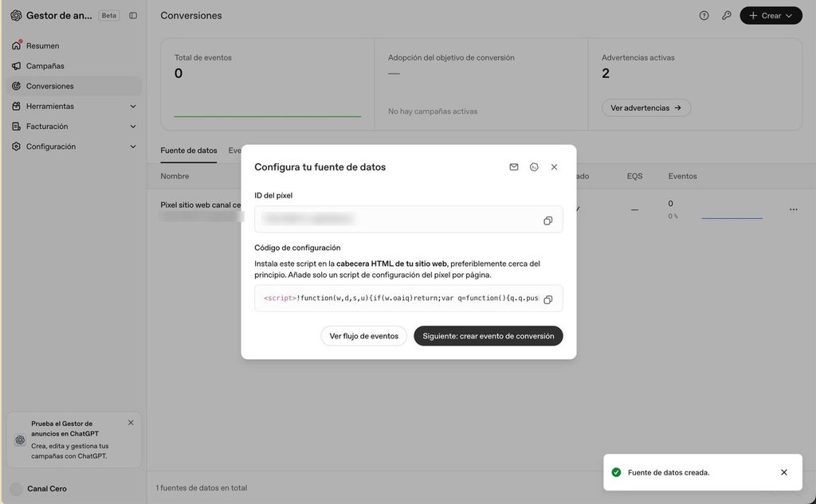This screenshot has height=504, width=816.
Task: Click the Total de eventos green chart line
Action: 268,116
